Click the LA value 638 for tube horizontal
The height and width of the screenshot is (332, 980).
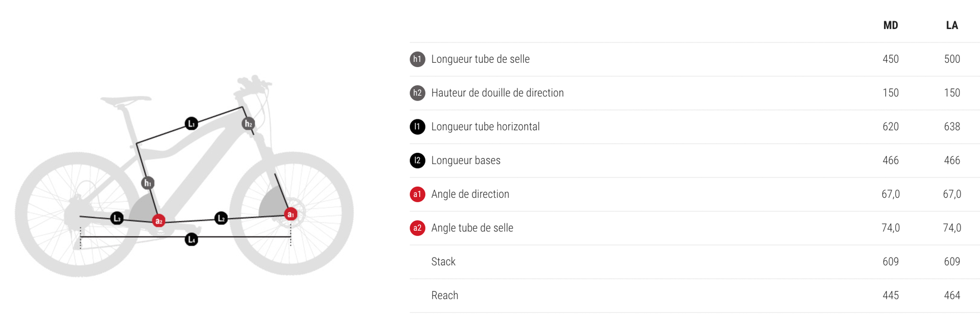point(952,126)
